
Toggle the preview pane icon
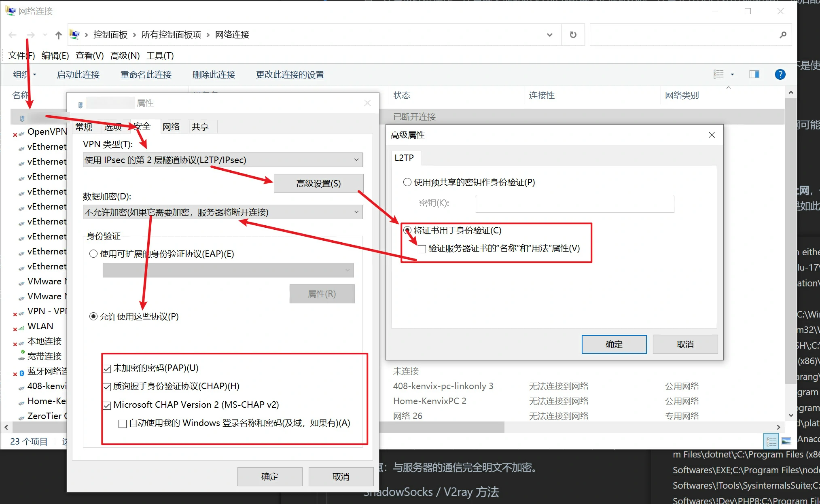click(754, 74)
